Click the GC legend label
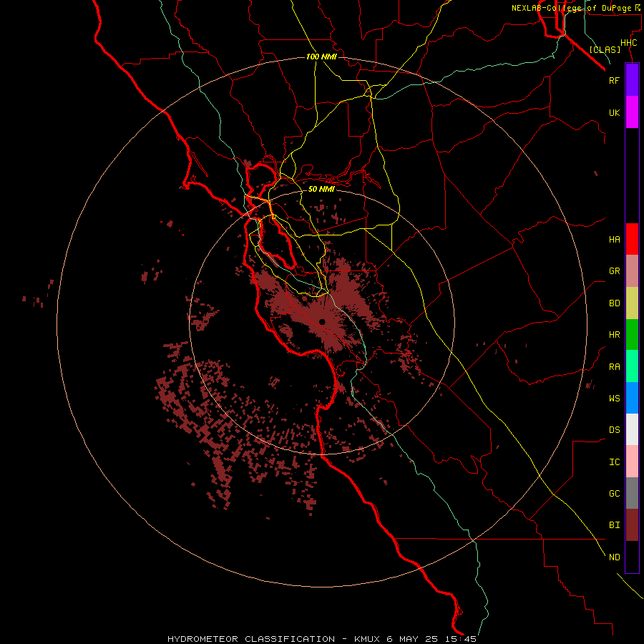The image size is (644, 644). point(614,494)
